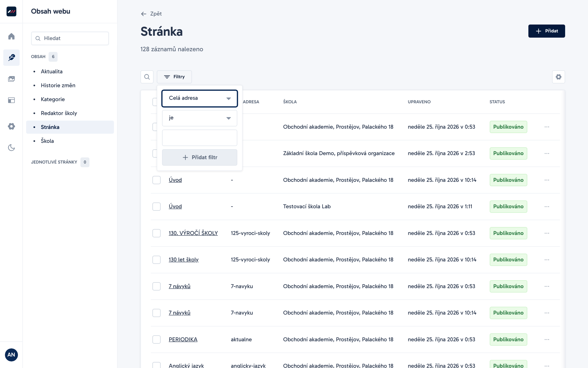Toggle dark mode moon icon

11,147
